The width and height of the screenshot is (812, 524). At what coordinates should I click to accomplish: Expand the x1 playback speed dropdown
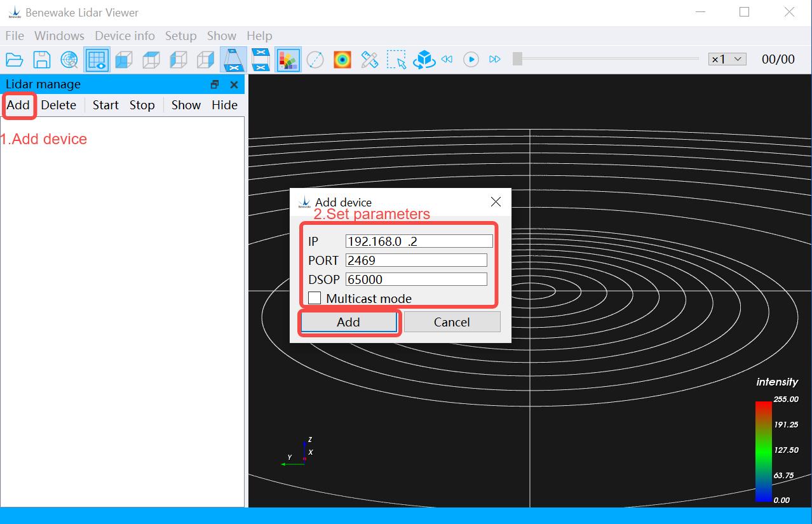pos(727,59)
